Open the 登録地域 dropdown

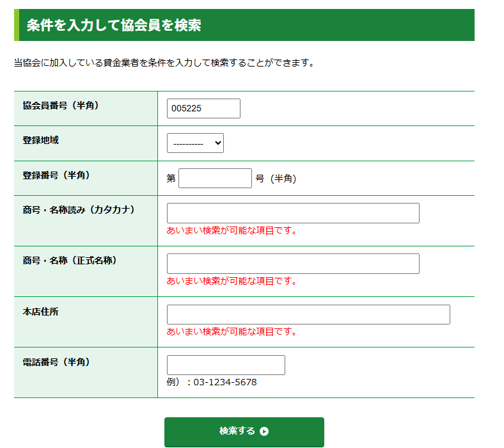click(x=195, y=143)
